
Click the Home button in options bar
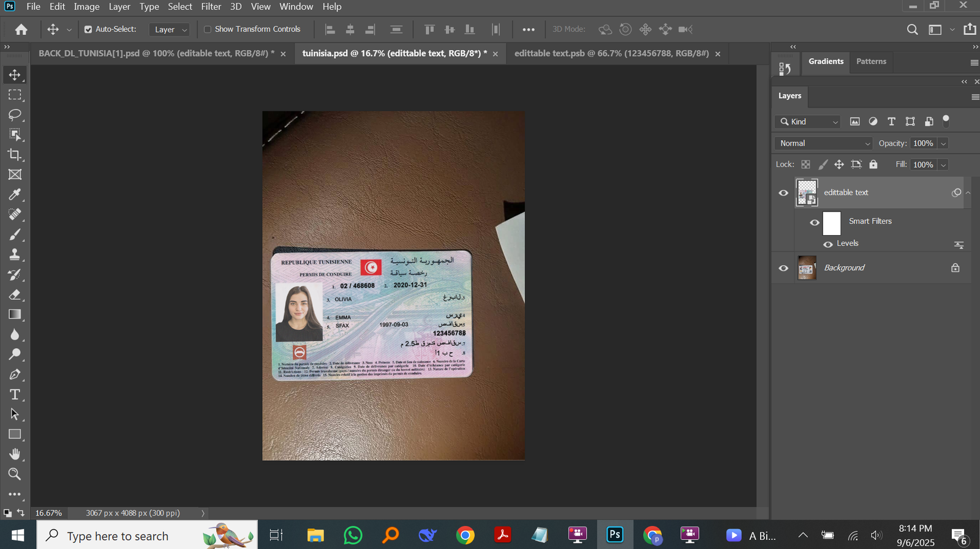21,29
